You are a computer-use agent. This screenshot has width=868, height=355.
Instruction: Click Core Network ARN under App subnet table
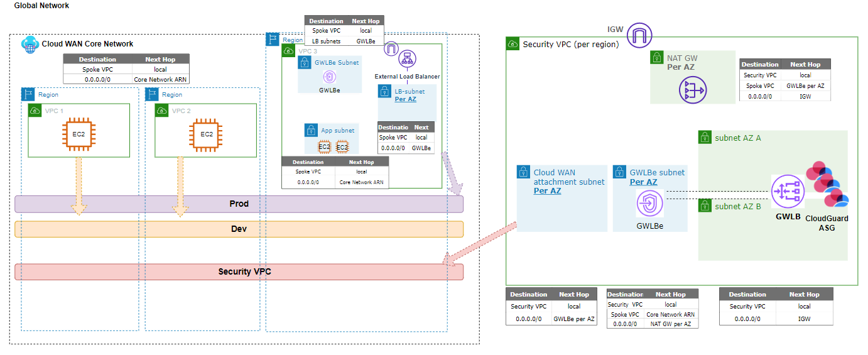pyautogui.click(x=361, y=182)
